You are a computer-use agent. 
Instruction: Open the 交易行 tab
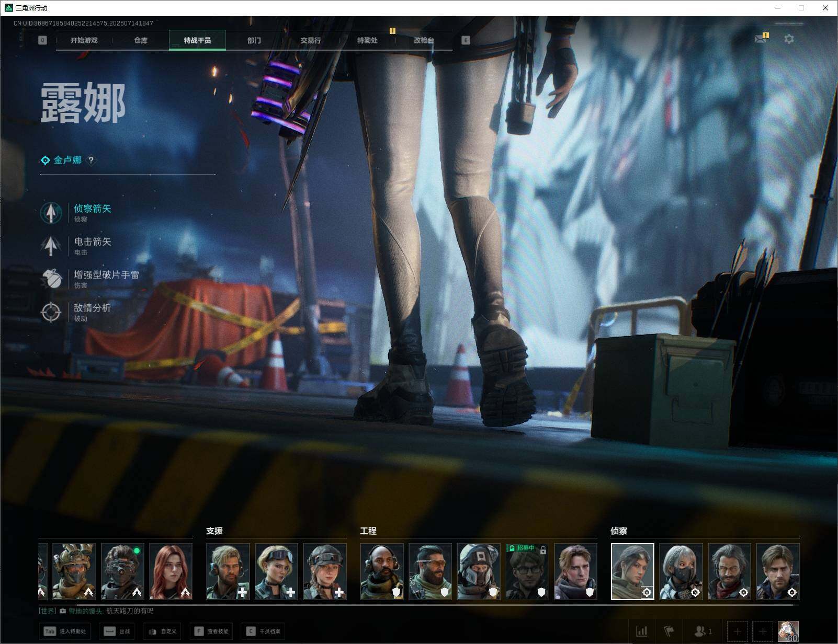point(311,40)
